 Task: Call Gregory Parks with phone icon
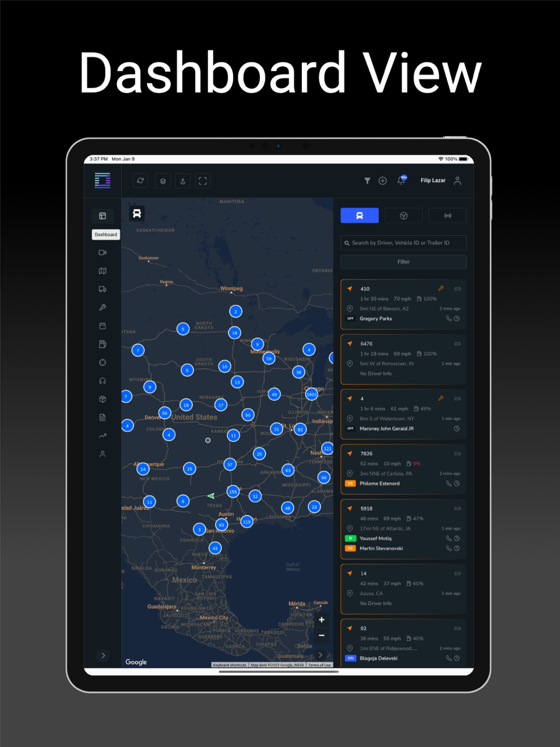point(449,319)
